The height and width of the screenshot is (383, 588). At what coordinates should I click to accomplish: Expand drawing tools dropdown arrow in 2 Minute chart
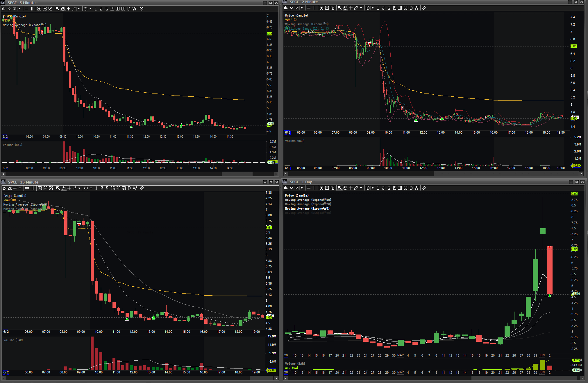pos(361,8)
